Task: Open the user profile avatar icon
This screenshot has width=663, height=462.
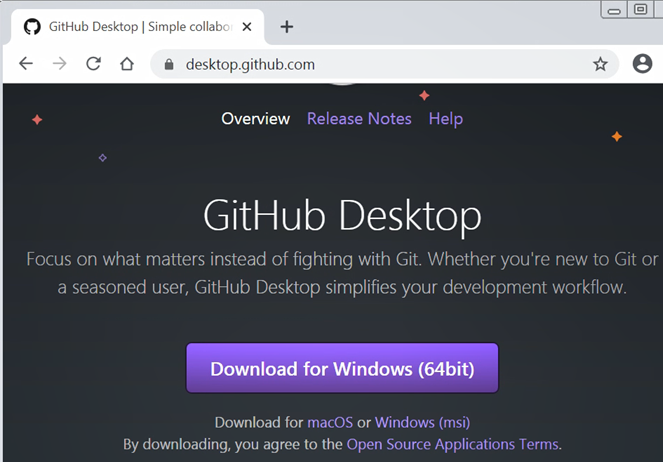Action: pyautogui.click(x=642, y=64)
